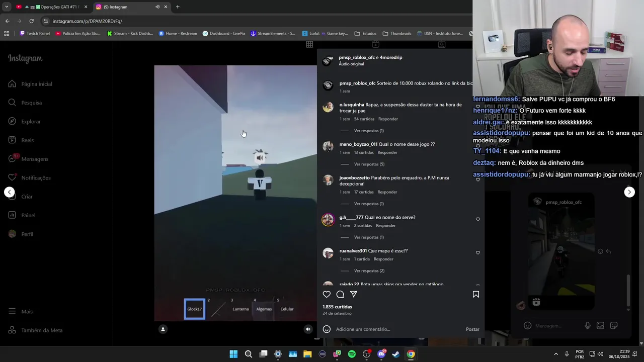Open Pesquisa search in Instagram sidebar
Viewport: 644px width, 362px height.
click(x=25, y=103)
